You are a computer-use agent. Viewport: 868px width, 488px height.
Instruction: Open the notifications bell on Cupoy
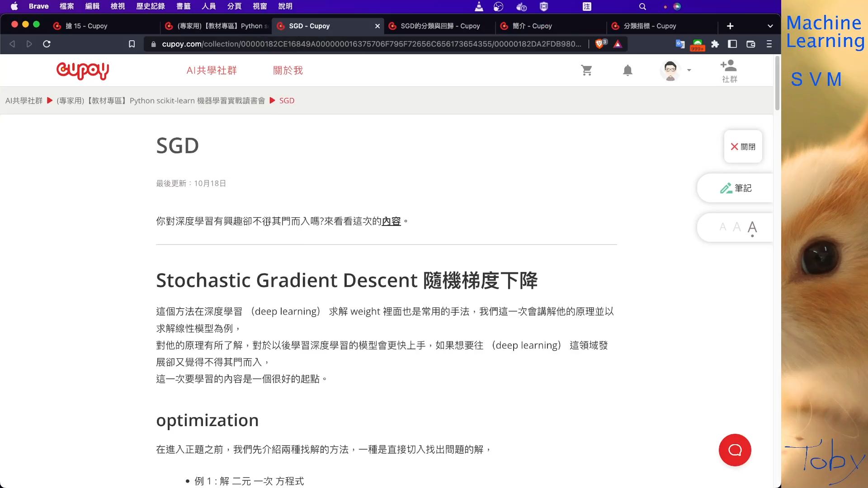coord(627,70)
